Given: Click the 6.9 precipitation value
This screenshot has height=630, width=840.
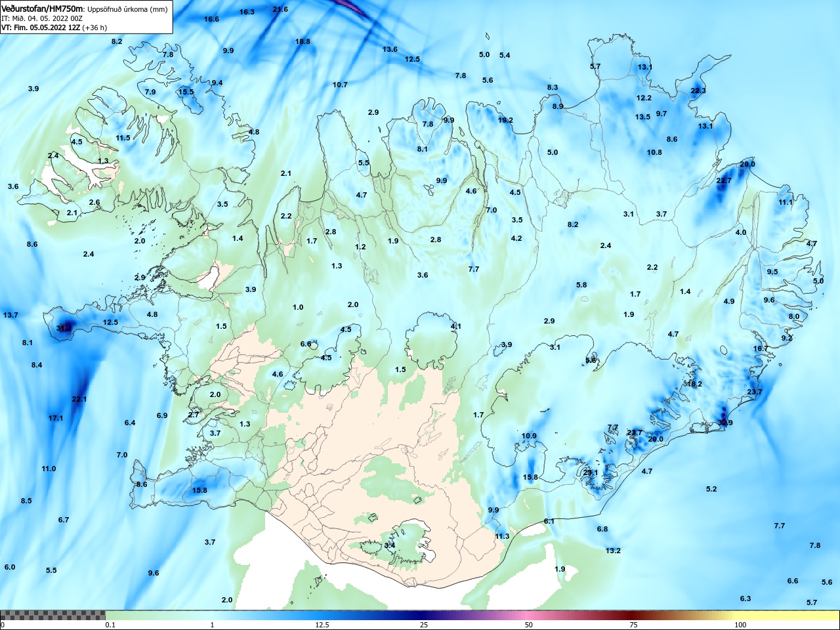Looking at the screenshot, I should tap(162, 415).
